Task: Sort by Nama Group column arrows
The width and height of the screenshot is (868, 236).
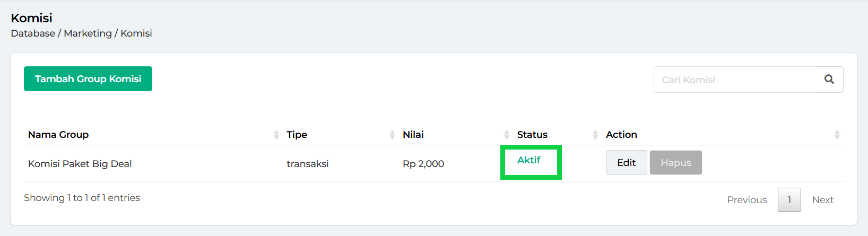Action: tap(276, 135)
